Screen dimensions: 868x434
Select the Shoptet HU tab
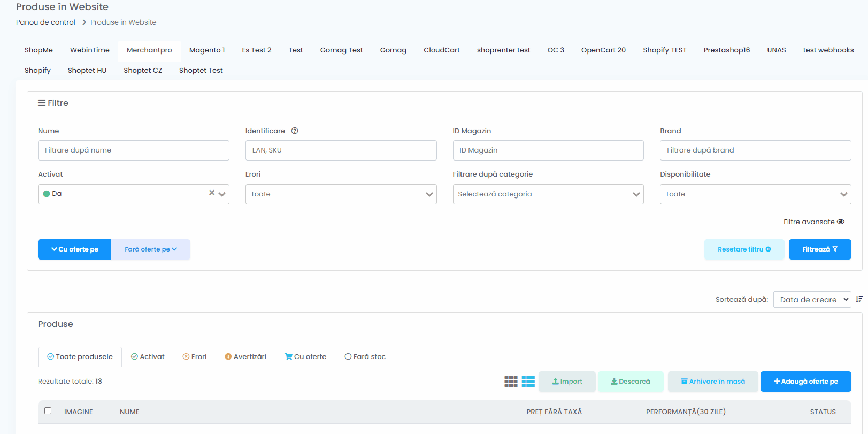click(x=87, y=70)
